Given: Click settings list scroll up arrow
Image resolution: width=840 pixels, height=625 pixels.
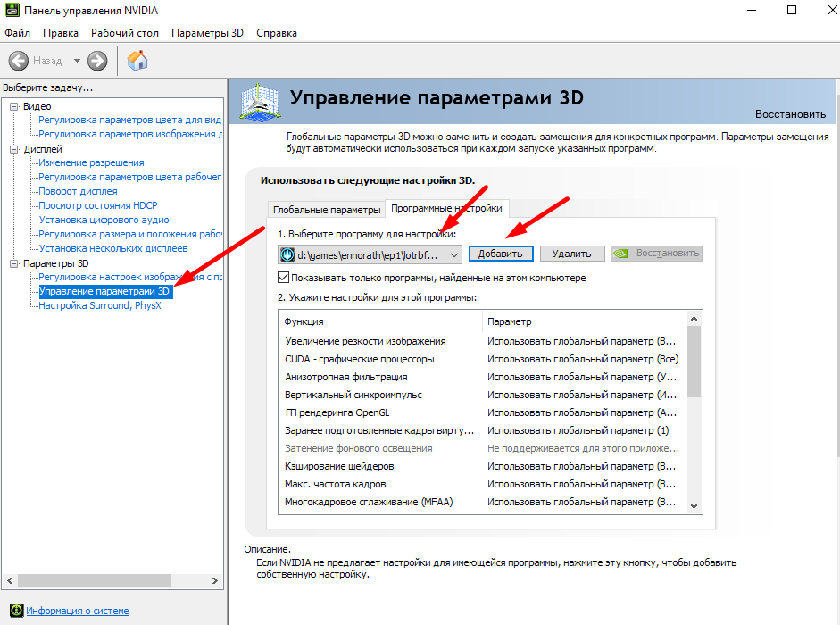Looking at the screenshot, I should click(x=694, y=319).
